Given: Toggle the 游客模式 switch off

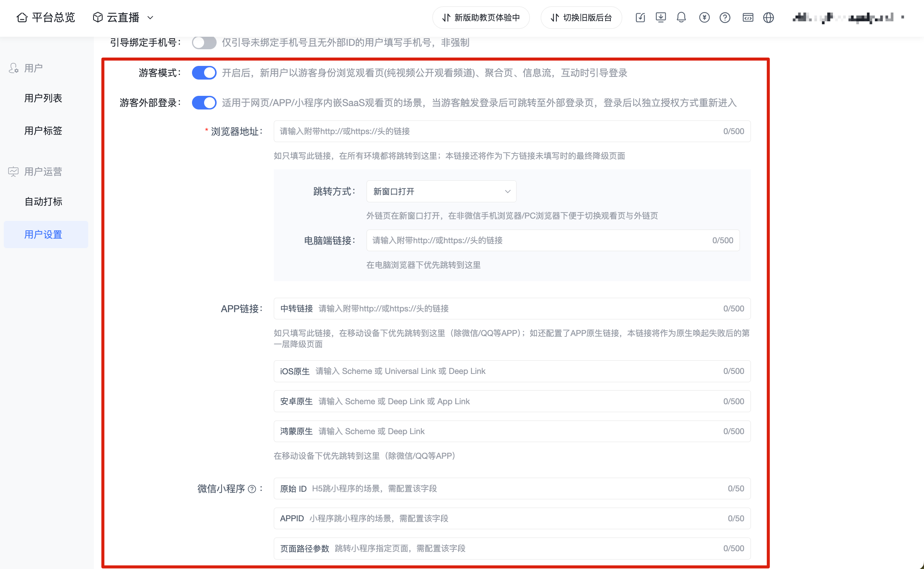Looking at the screenshot, I should pyautogui.click(x=204, y=73).
